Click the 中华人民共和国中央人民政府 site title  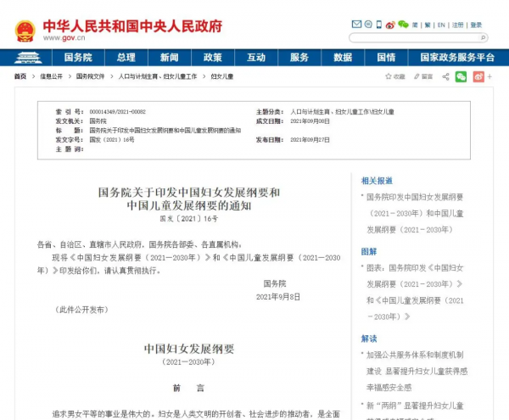pos(132,26)
